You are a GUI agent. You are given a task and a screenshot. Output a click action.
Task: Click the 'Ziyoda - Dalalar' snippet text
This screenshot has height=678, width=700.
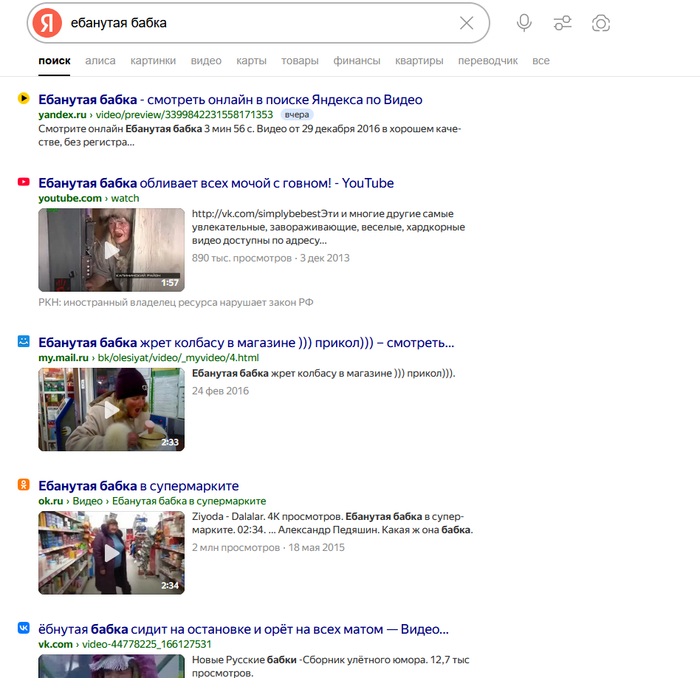point(332,523)
